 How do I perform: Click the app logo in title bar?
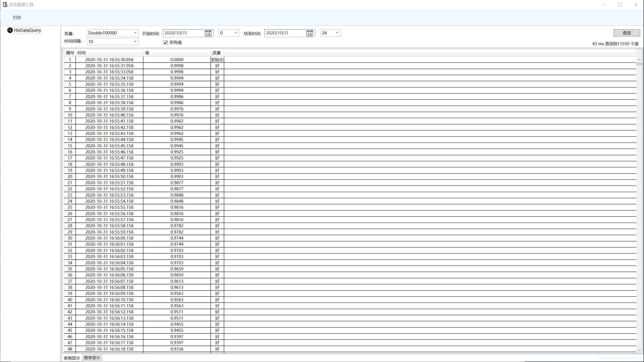pos(5,4)
